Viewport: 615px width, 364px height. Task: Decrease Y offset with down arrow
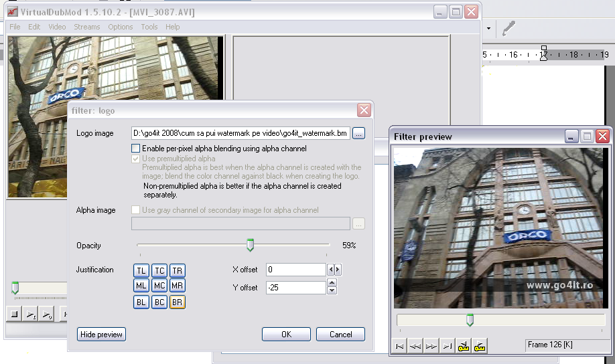click(x=332, y=290)
